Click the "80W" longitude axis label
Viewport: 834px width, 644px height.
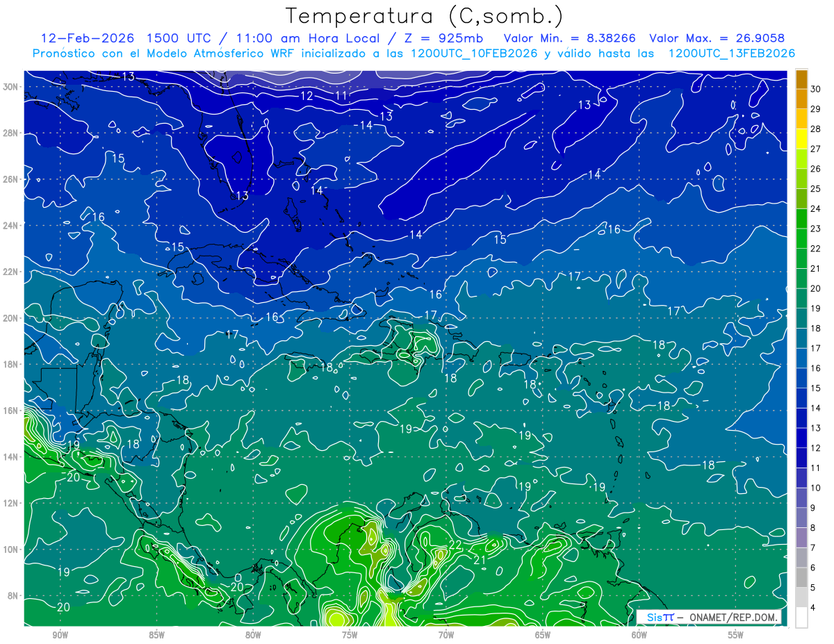click(x=253, y=635)
